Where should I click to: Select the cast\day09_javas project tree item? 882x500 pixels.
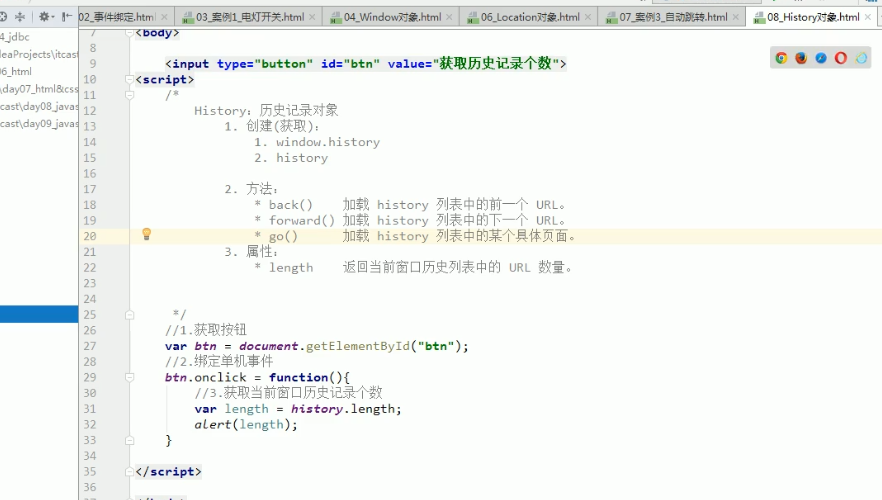point(39,124)
